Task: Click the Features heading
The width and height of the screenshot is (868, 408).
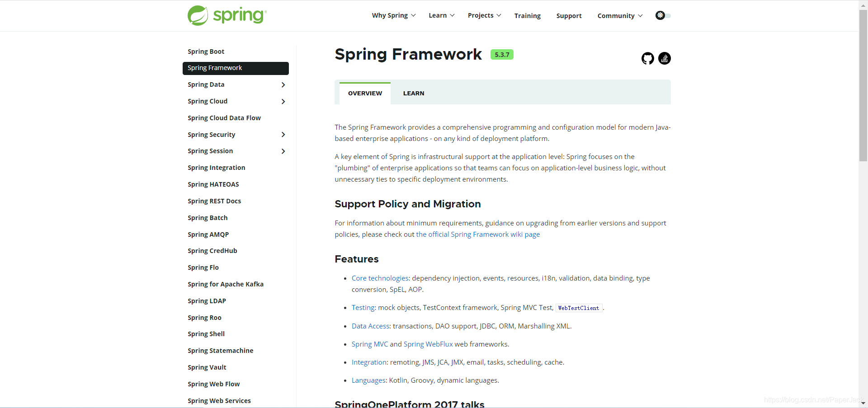Action: [x=356, y=259]
